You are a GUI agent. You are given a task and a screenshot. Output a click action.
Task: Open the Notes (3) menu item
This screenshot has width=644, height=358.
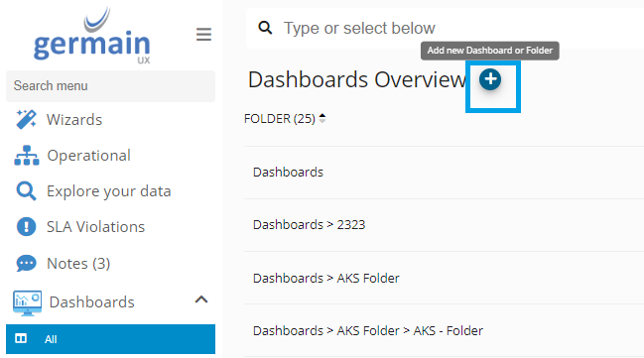(78, 263)
